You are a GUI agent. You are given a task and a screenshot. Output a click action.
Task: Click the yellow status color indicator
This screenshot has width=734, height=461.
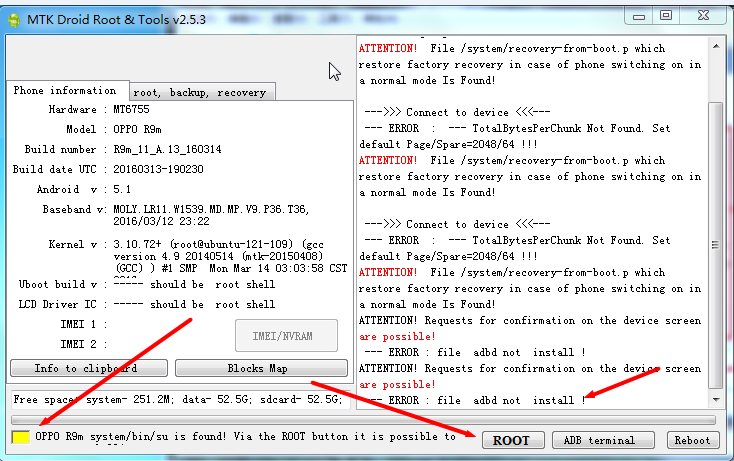click(21, 437)
